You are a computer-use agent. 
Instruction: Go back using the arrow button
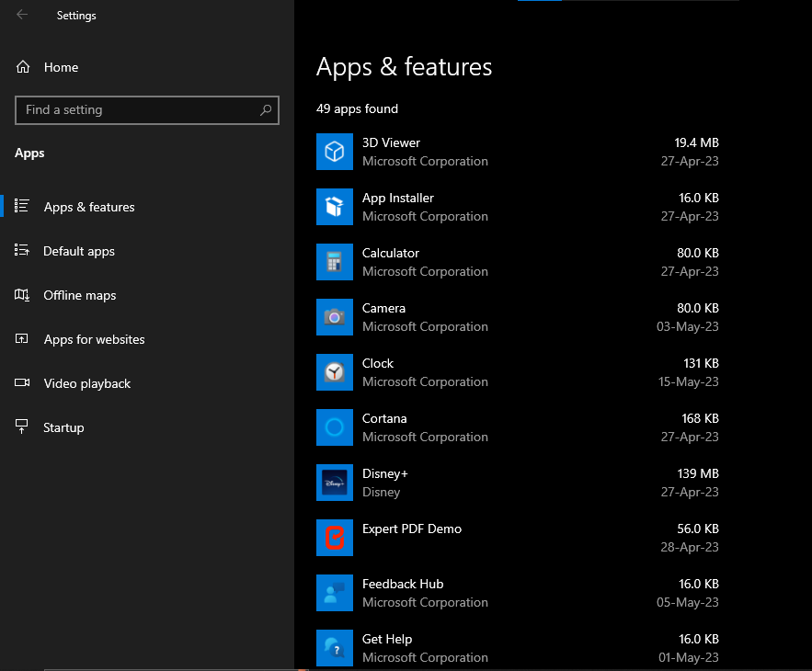[x=22, y=15]
